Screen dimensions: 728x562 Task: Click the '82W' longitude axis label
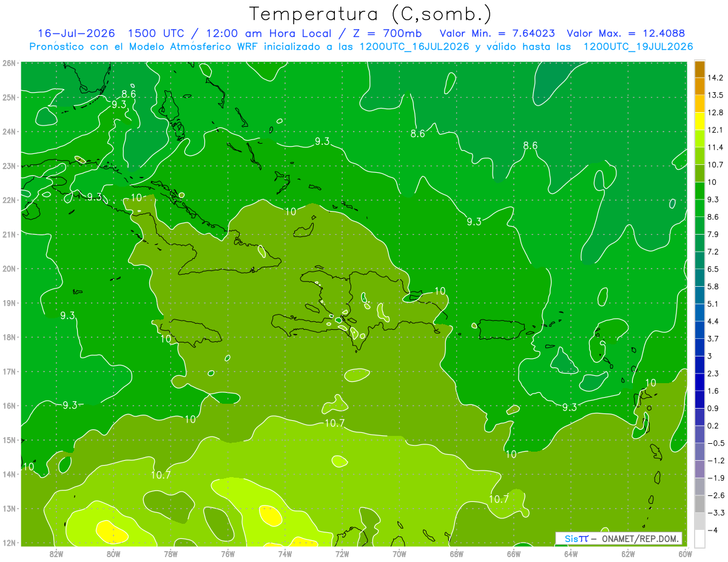[56, 554]
